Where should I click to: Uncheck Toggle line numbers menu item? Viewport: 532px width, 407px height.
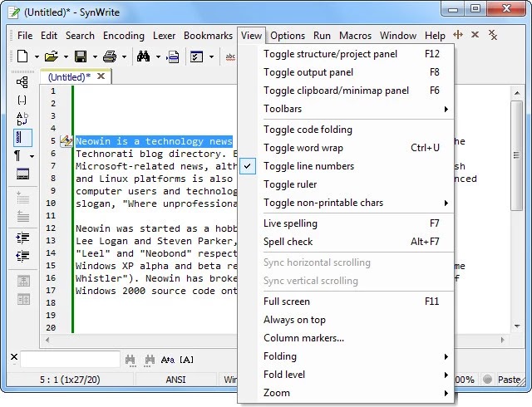[x=346, y=166]
